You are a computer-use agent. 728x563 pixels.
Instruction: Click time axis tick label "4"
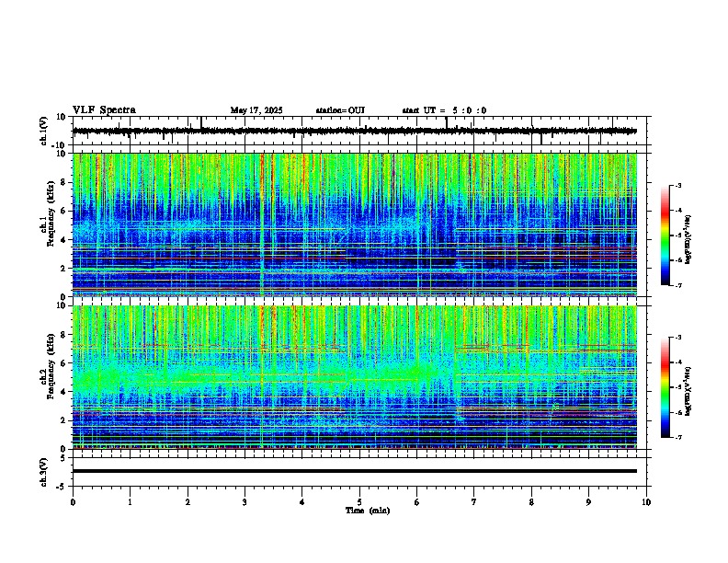click(301, 502)
